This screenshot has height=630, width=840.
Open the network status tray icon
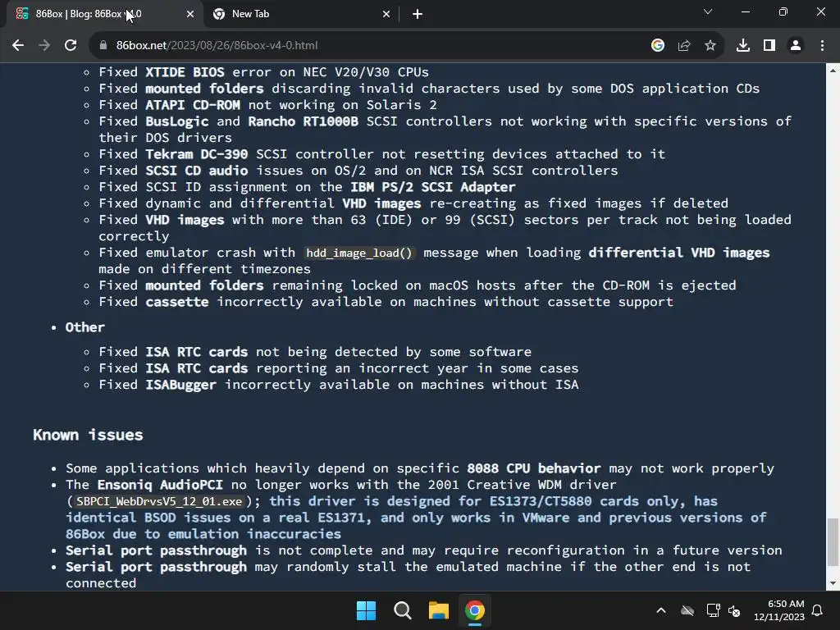(x=713, y=610)
